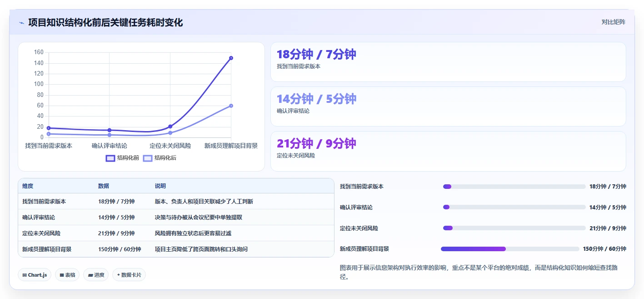Click the 18分钟 / 7分钟 data card
644x299 pixels.
(x=448, y=62)
